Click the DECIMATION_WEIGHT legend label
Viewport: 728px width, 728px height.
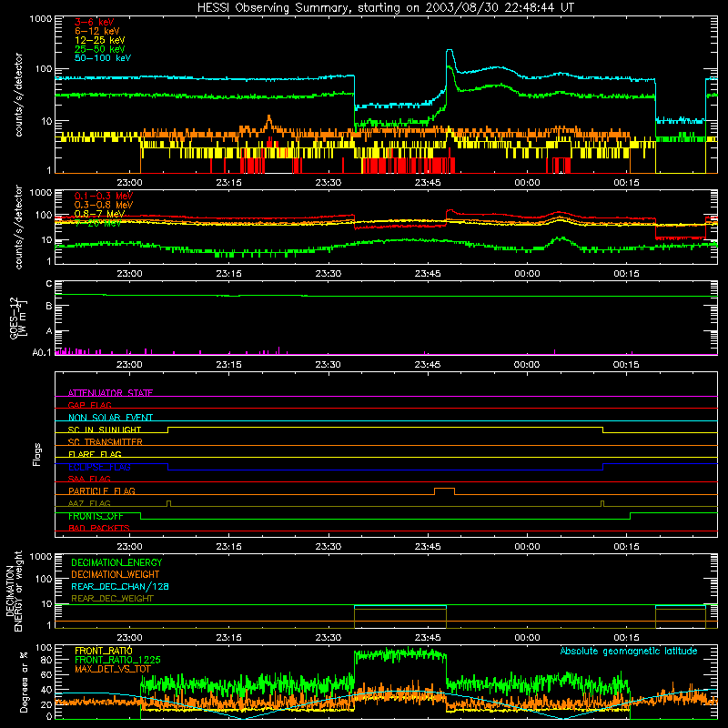[116, 574]
